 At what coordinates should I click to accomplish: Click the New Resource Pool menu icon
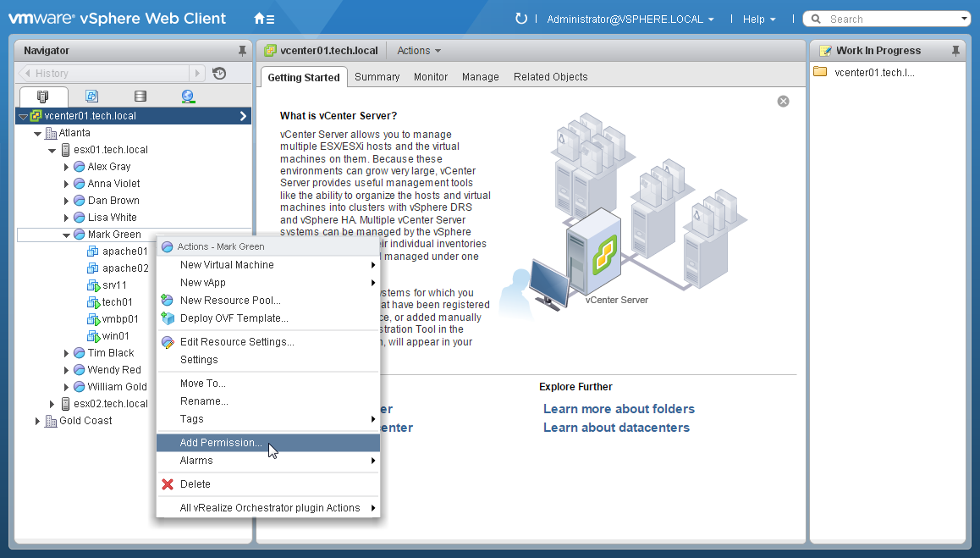click(x=167, y=301)
